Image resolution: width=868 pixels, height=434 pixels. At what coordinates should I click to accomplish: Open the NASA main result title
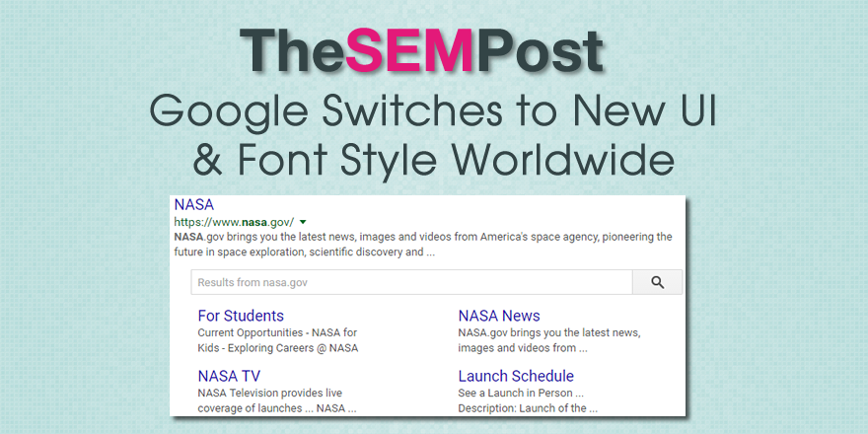193,204
